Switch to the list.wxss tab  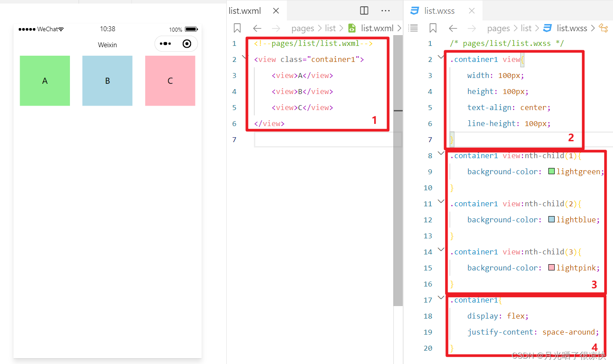[x=439, y=11]
